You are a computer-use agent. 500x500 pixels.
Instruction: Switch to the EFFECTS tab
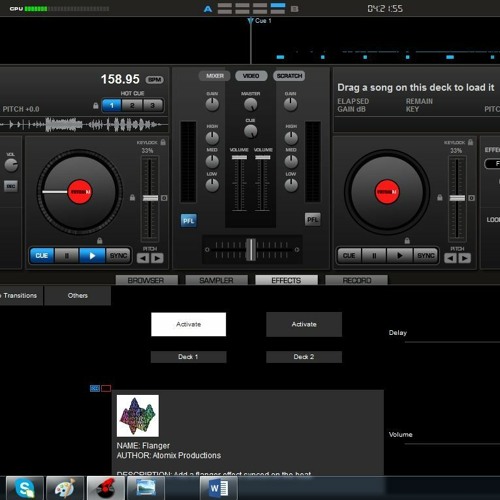coord(286,280)
